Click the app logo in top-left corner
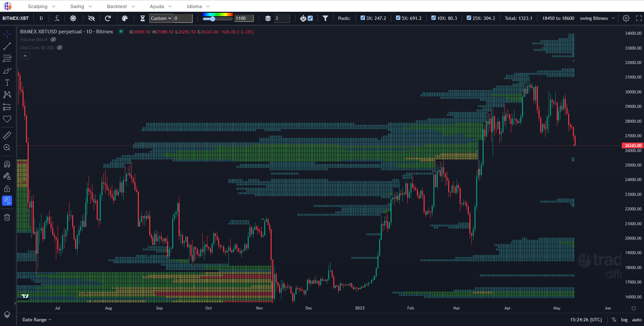Image resolution: width=644 pixels, height=326 pixels. point(7,6)
